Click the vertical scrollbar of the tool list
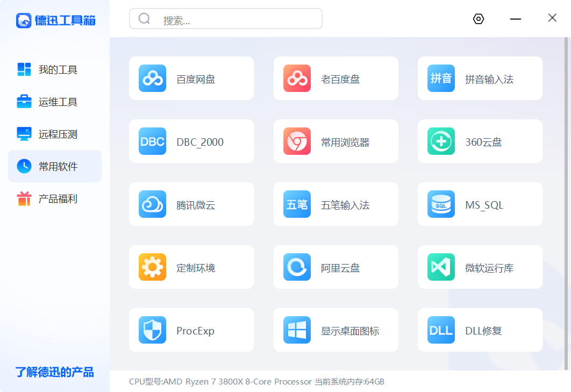Viewport: 571px width, 392px height. 566,203
